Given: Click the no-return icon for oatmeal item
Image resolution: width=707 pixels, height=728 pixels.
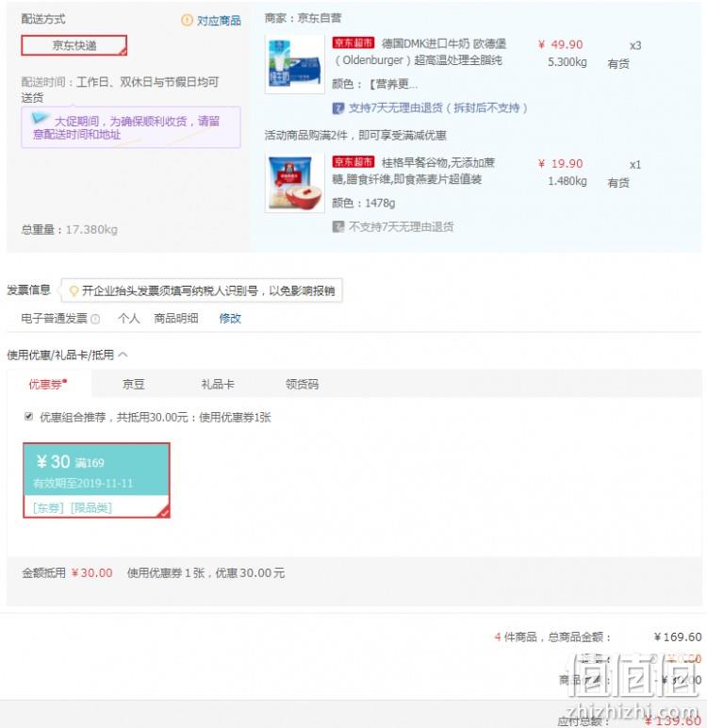Looking at the screenshot, I should (338, 226).
